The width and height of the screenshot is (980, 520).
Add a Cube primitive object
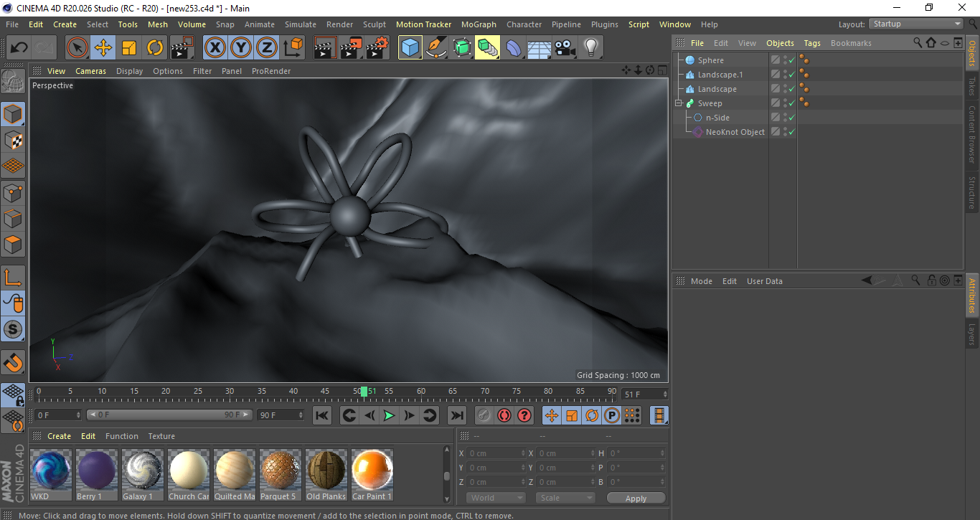click(x=410, y=48)
